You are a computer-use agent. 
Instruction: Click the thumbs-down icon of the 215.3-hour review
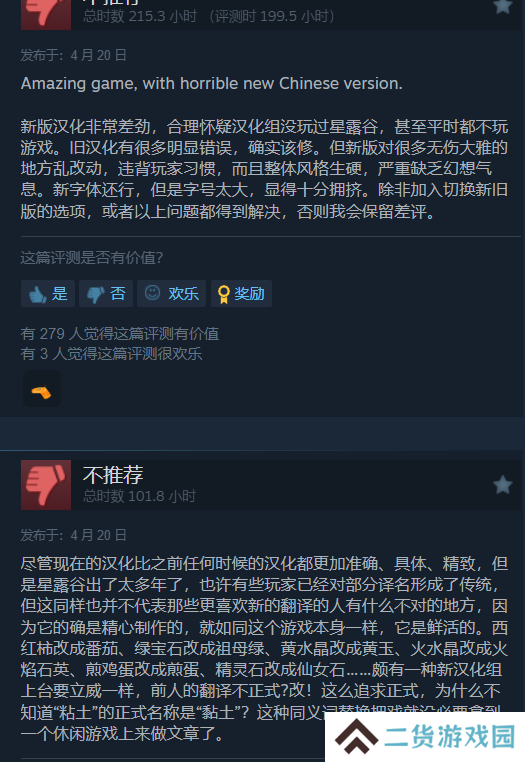(46, 15)
